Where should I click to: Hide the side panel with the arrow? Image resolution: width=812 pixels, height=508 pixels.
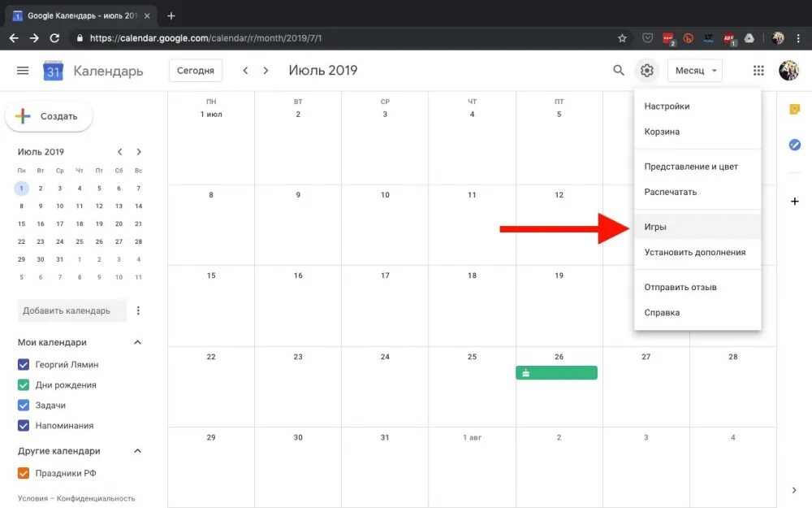[794, 490]
